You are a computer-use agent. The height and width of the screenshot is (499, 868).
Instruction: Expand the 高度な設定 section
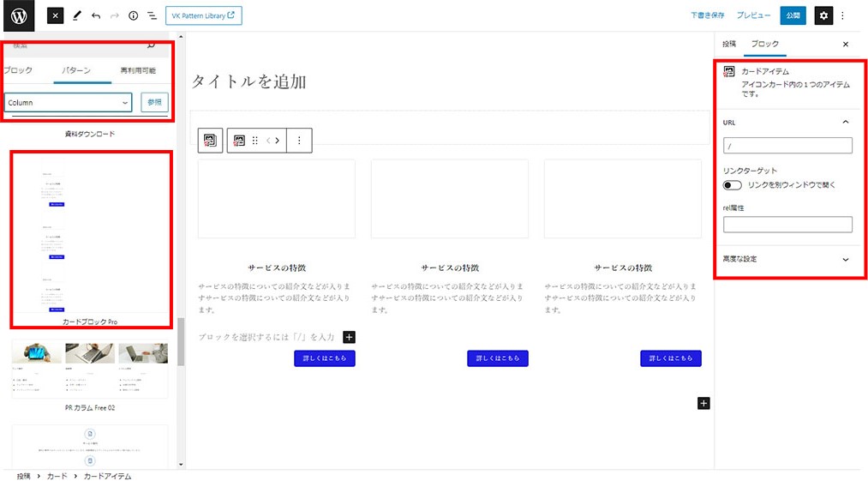coord(845,259)
